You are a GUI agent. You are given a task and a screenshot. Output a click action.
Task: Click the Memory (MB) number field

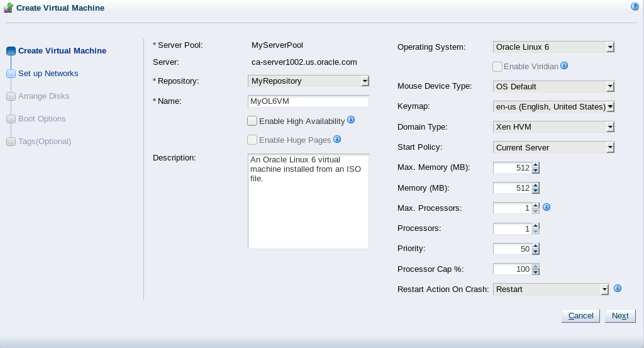click(513, 188)
